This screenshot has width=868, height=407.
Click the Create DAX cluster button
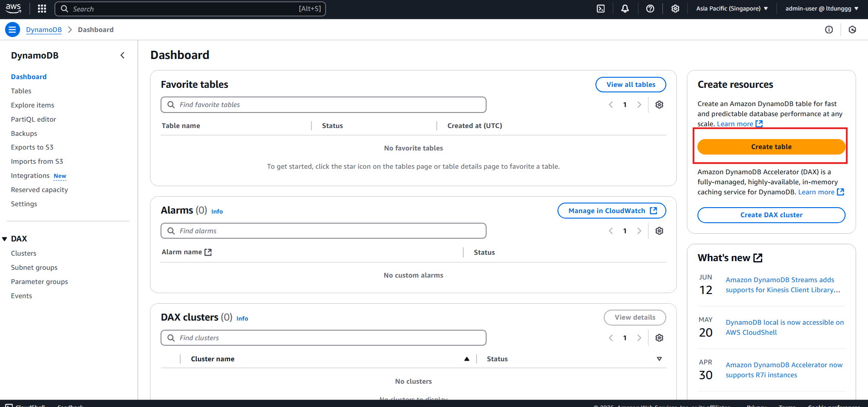[x=771, y=215]
